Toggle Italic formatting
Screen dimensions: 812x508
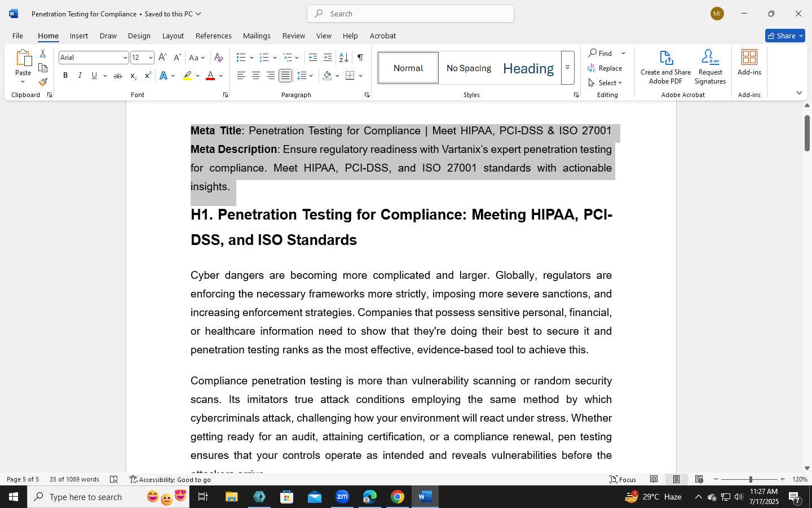pyautogui.click(x=80, y=76)
